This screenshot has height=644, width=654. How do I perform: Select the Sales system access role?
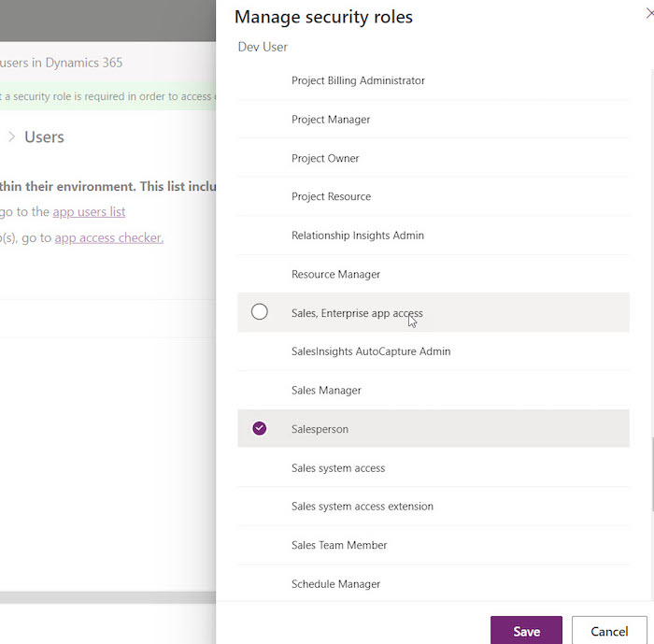[x=434, y=468]
